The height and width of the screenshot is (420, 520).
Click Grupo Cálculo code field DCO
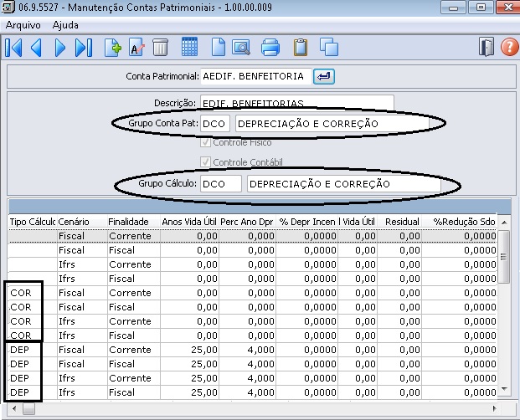[x=221, y=184]
